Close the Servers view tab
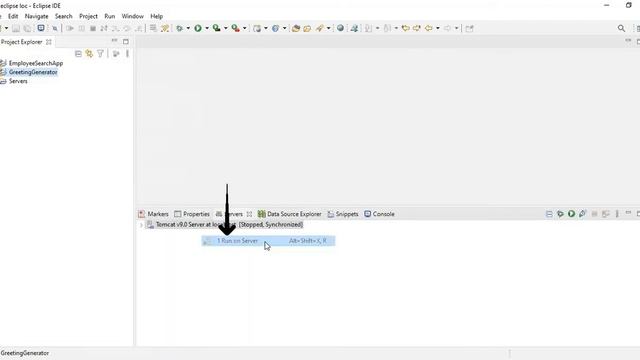This screenshot has width=640, height=360. coord(249,214)
